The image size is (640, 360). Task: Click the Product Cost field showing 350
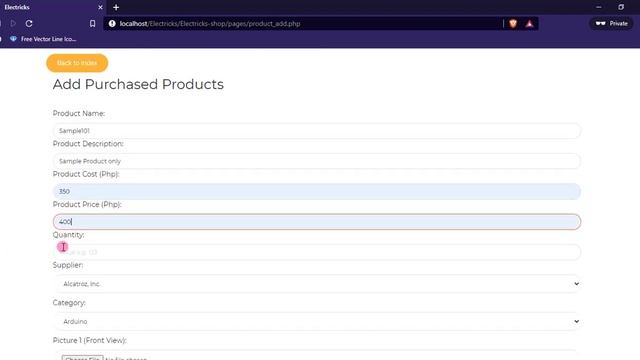coord(317,191)
